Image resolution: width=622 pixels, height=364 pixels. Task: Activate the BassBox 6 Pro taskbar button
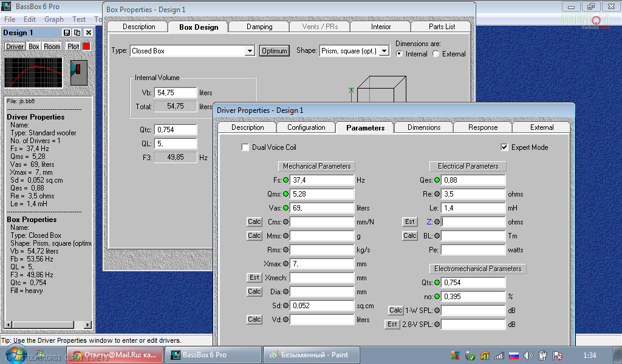[x=213, y=355]
